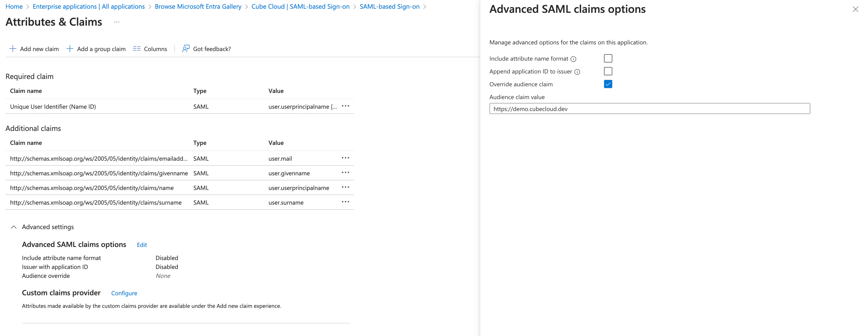
Task: Open ellipsis menu for user.mail claim
Action: coord(345,158)
